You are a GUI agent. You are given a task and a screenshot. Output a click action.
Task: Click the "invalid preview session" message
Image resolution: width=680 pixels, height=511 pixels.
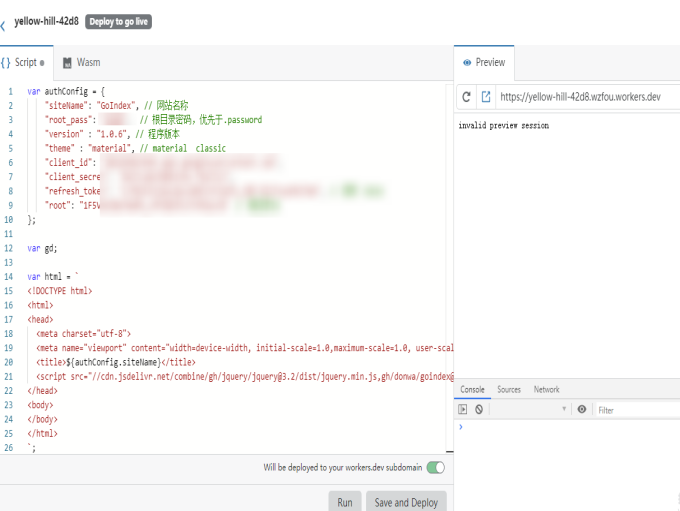pos(503,125)
